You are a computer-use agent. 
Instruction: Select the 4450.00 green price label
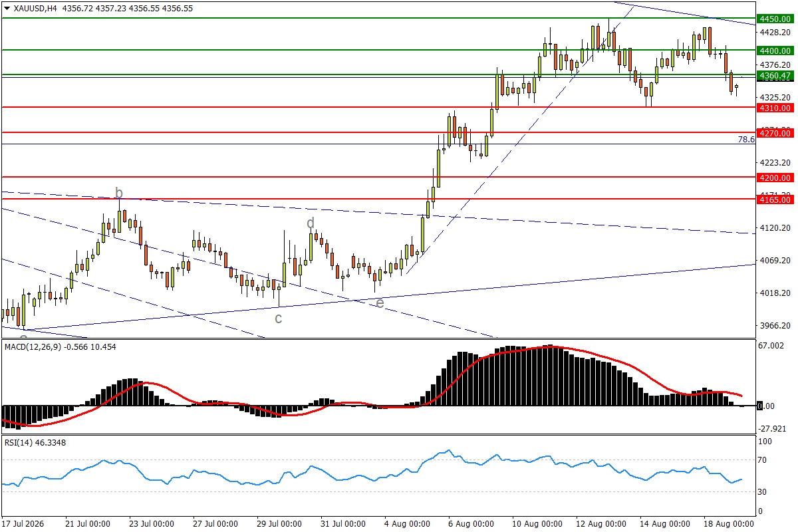(775, 19)
